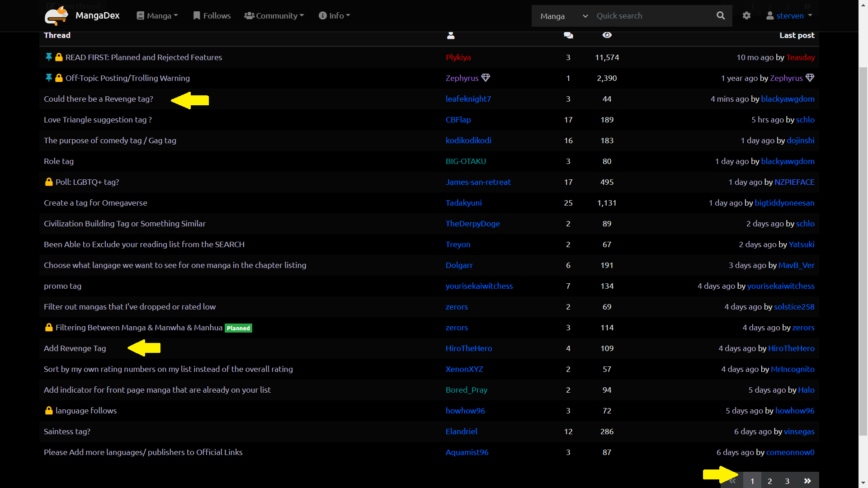Click the MangaDex title text

point(98,16)
